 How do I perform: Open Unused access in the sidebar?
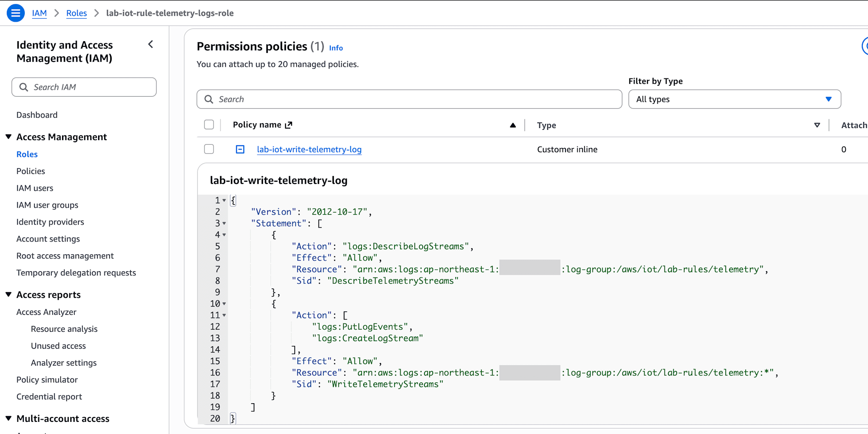[x=59, y=346]
